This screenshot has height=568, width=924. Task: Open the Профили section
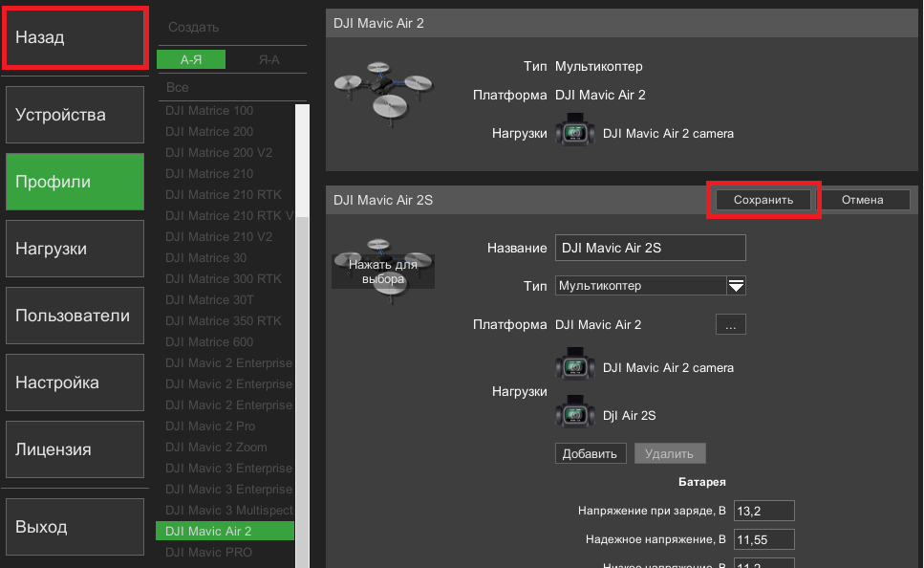pos(75,182)
